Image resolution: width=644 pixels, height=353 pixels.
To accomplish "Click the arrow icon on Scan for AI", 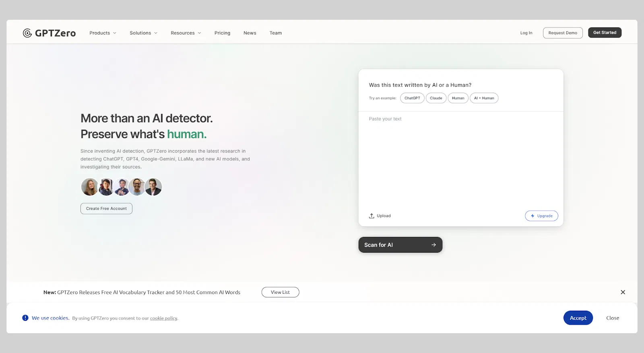I will click(x=433, y=245).
